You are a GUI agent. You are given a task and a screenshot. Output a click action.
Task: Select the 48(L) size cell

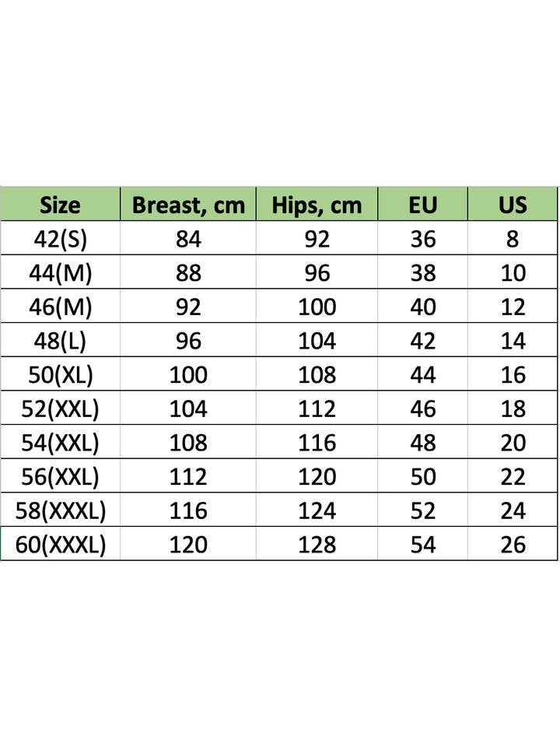[61, 340]
